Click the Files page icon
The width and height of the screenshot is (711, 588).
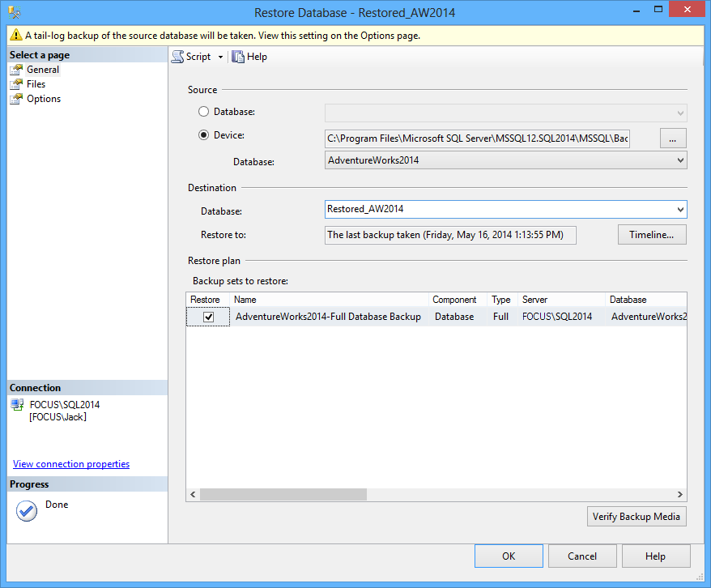(x=16, y=84)
